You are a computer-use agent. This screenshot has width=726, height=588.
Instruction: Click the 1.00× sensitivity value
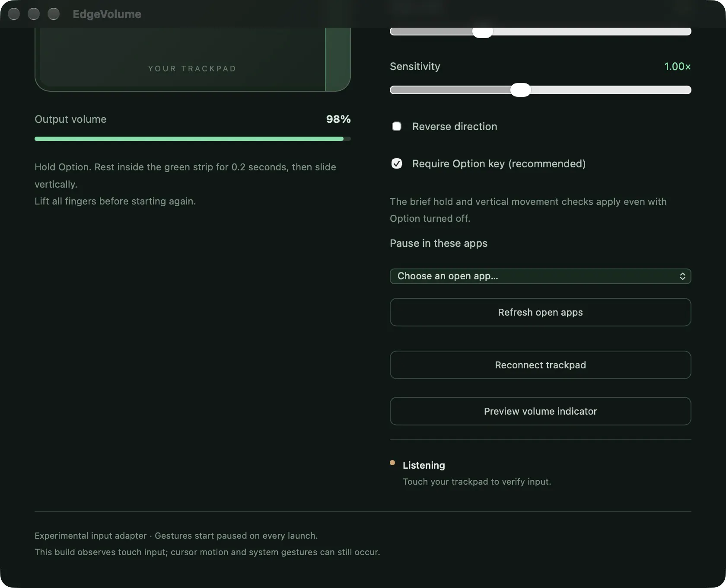coord(677,67)
